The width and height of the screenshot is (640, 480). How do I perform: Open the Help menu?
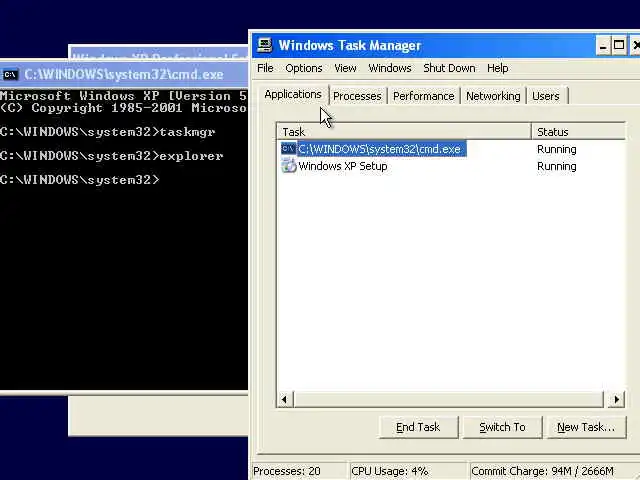pyautogui.click(x=498, y=68)
